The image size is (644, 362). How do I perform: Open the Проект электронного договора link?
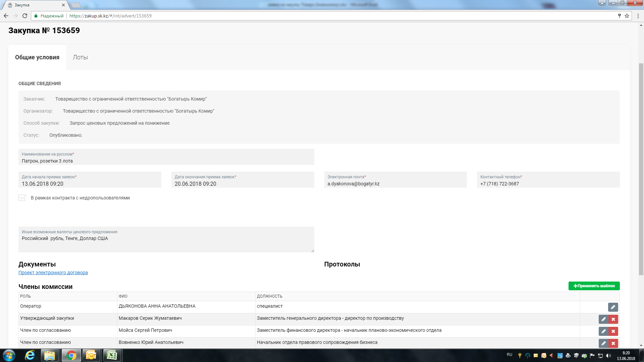(x=53, y=273)
